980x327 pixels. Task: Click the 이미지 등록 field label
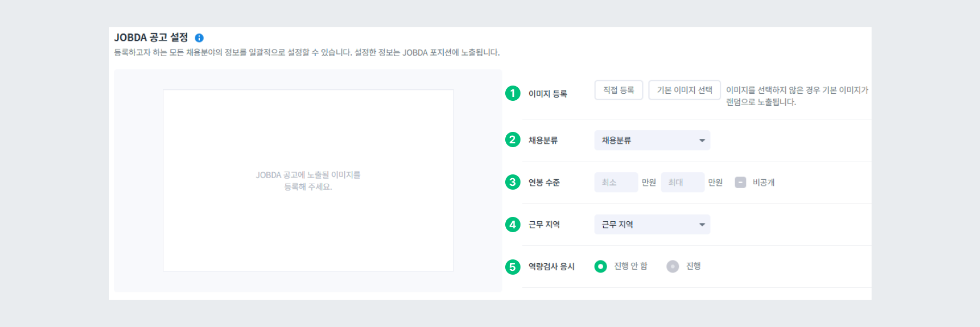547,94
